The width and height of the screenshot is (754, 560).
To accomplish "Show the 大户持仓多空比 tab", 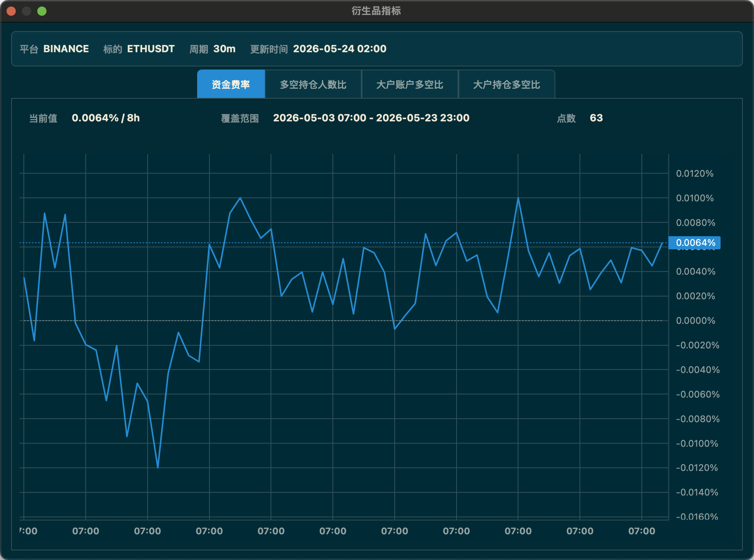I will click(507, 84).
